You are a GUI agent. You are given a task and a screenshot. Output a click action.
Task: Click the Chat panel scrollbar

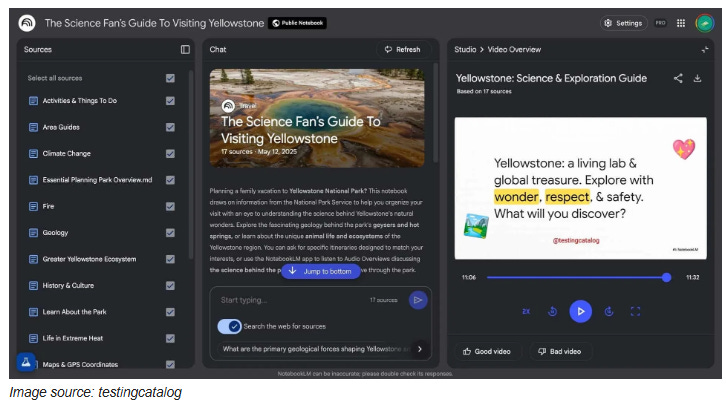point(436,113)
